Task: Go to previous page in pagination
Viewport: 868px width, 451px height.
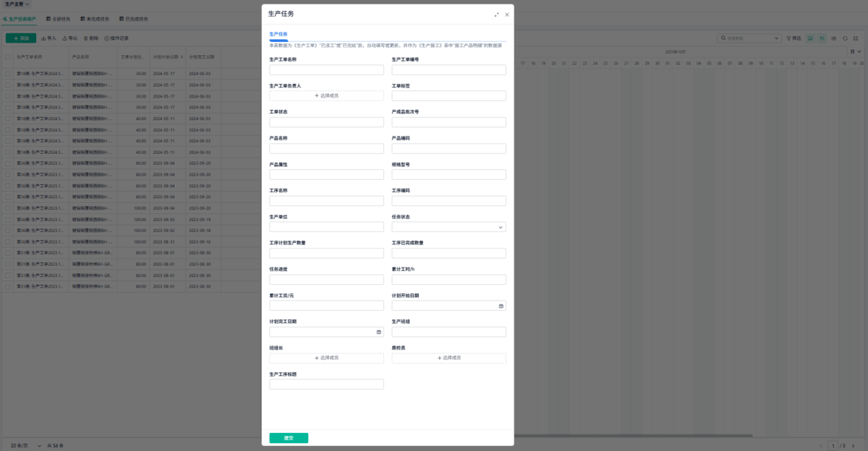Action: point(821,445)
